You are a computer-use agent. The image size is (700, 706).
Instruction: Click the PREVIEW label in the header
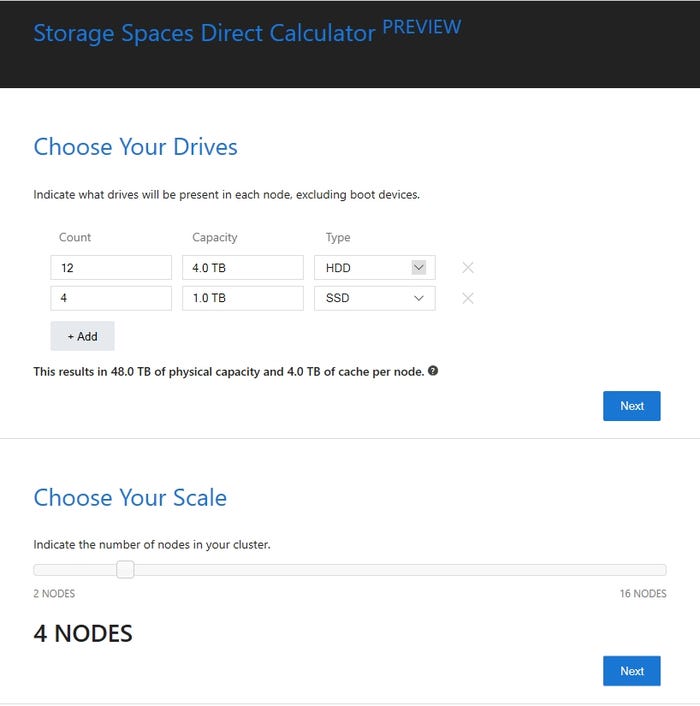pyautogui.click(x=421, y=27)
